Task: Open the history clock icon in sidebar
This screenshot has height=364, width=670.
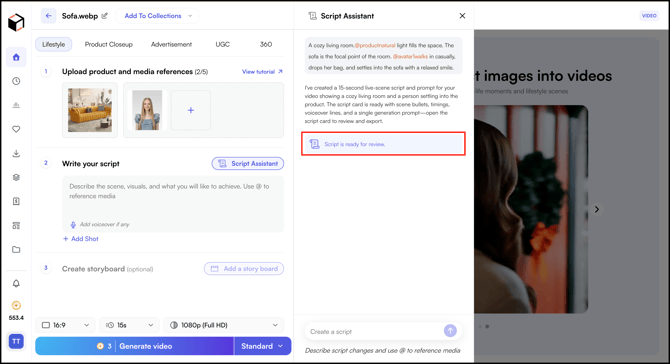Action: (x=16, y=81)
